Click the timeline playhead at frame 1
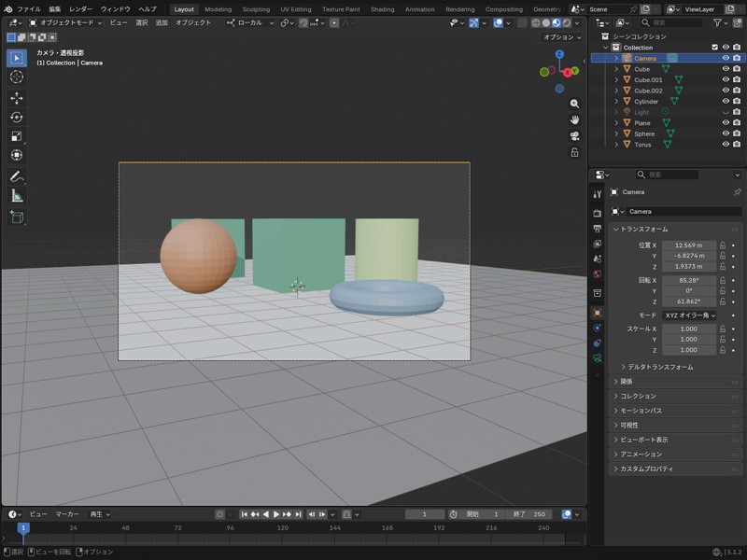The image size is (747, 560). (x=23, y=527)
